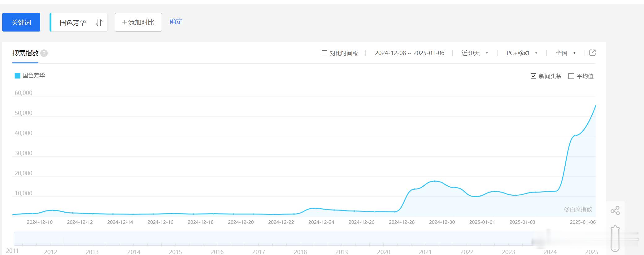
Task: Open the 近30天 time range dropdown
Action: (x=475, y=53)
